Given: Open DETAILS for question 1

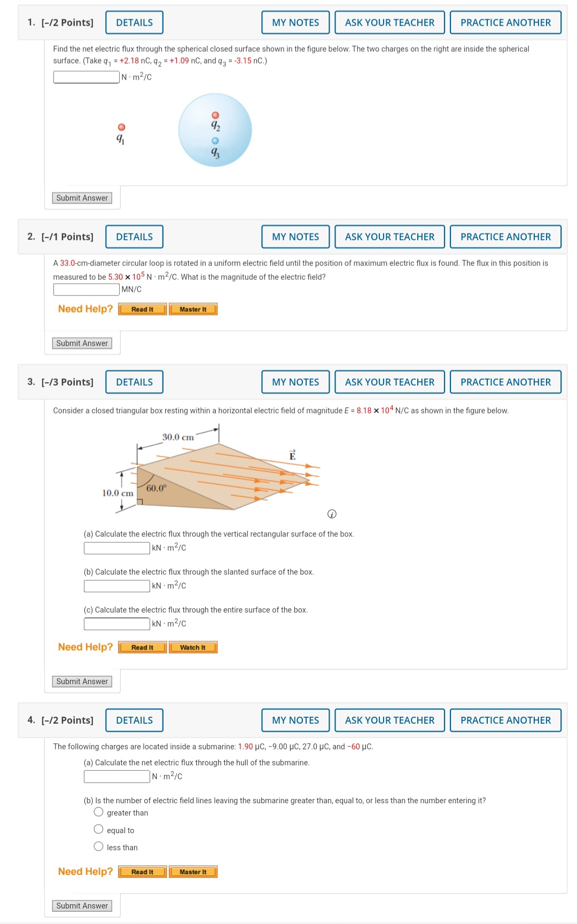Looking at the screenshot, I should click(x=134, y=22).
